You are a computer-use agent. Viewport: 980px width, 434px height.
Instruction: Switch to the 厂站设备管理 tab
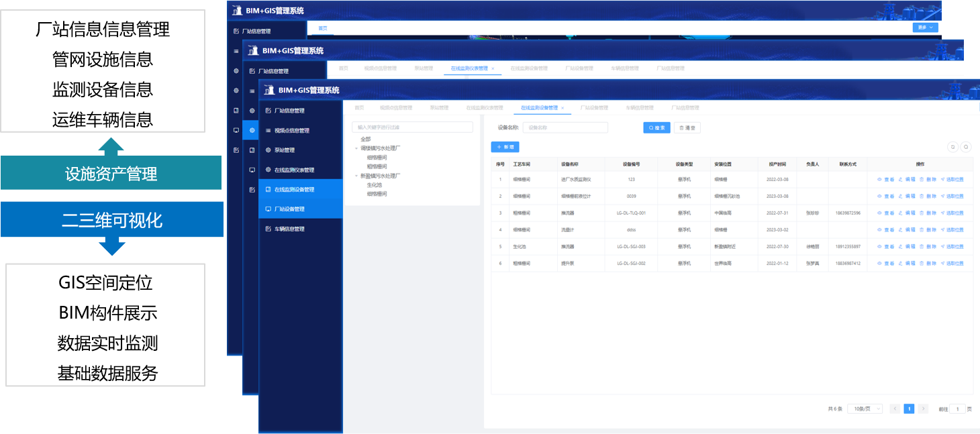[x=594, y=108]
